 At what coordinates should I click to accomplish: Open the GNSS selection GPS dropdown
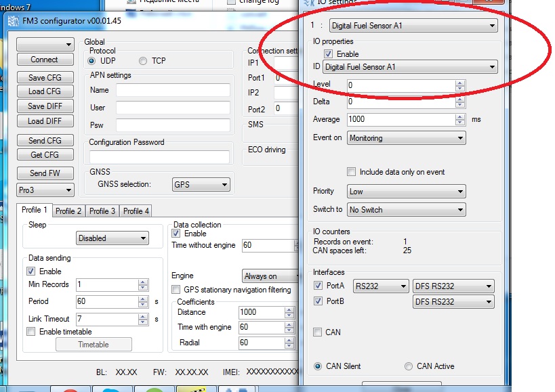pyautogui.click(x=201, y=184)
